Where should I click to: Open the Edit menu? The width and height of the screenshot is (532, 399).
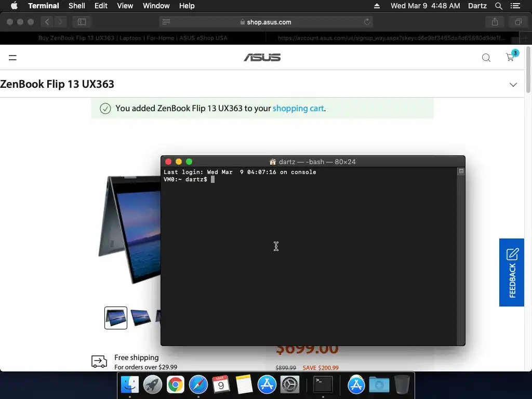[x=101, y=6]
